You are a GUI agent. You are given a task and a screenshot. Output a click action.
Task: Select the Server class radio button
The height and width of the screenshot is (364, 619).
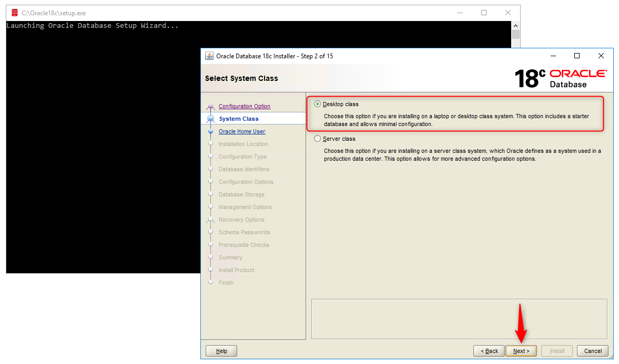(318, 139)
